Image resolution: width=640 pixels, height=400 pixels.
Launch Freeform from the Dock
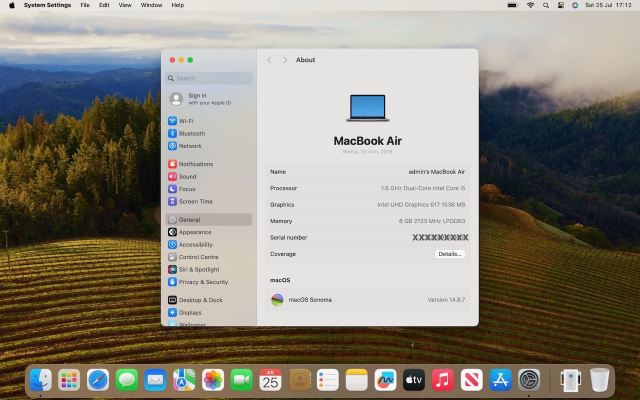(x=385, y=380)
